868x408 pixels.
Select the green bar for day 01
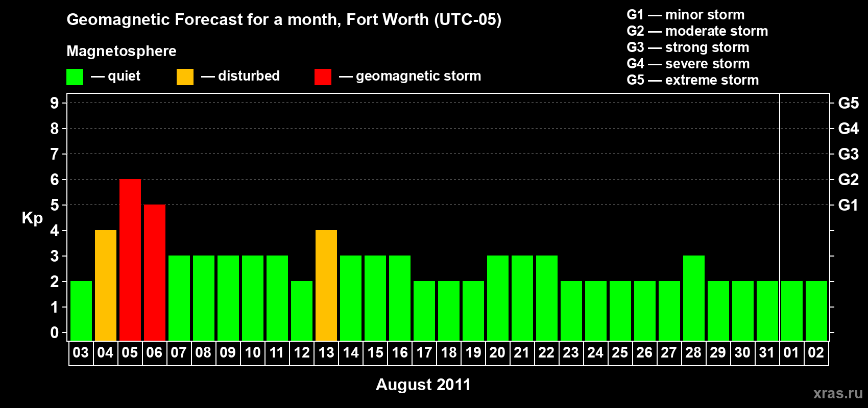click(792, 311)
